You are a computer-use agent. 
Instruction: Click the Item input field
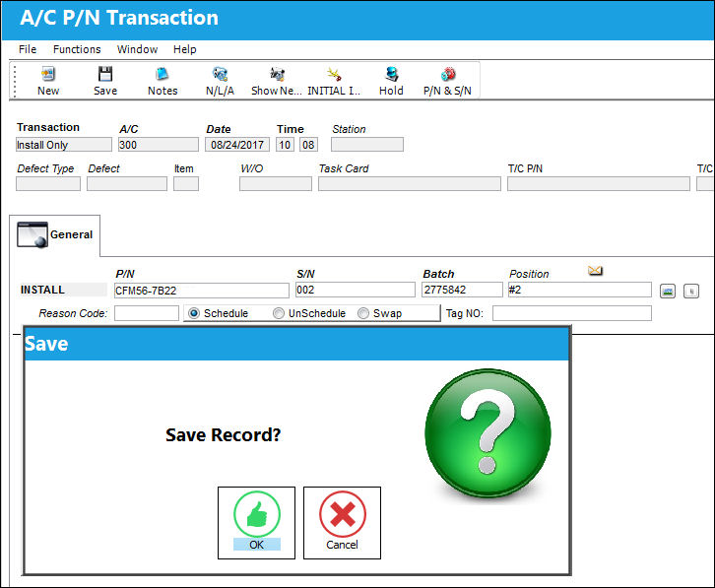pos(186,184)
